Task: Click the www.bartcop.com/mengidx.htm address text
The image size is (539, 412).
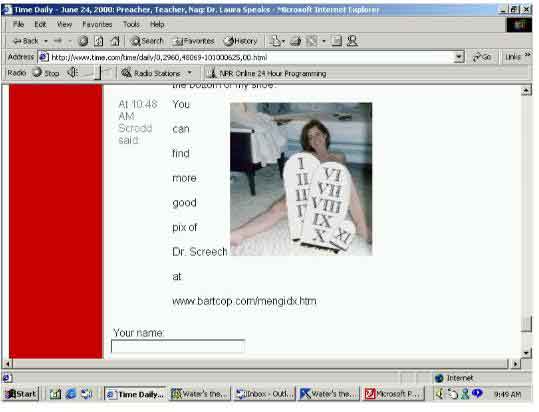Action: pyautogui.click(x=244, y=301)
